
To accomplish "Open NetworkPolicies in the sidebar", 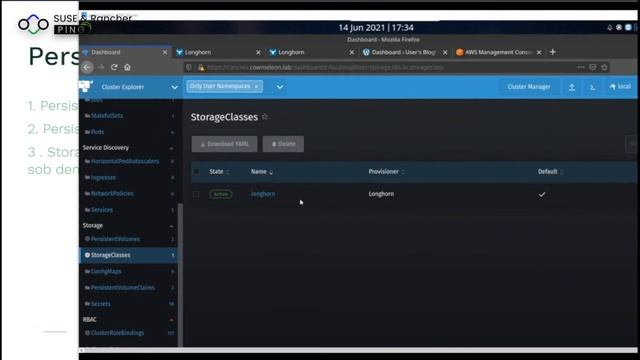I will (x=112, y=194).
